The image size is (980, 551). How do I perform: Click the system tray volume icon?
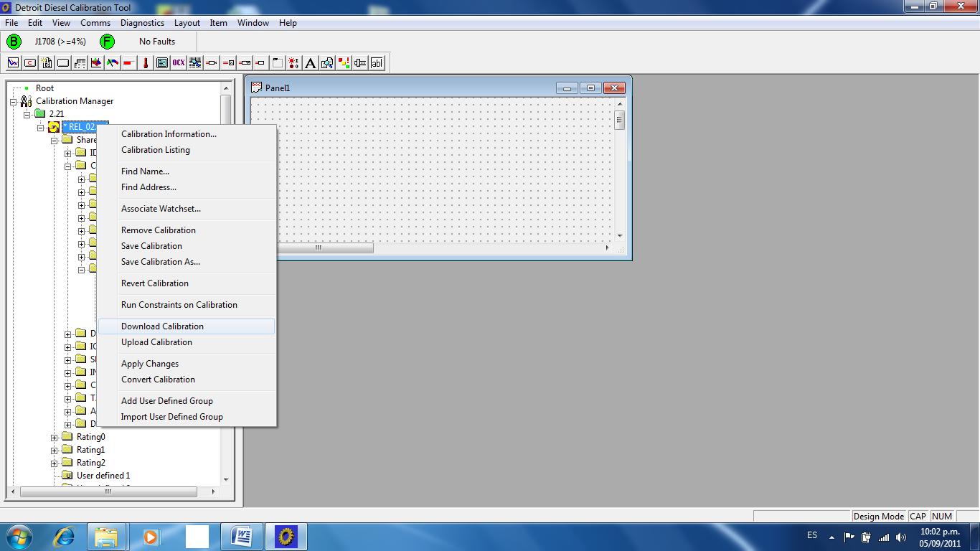tap(901, 537)
